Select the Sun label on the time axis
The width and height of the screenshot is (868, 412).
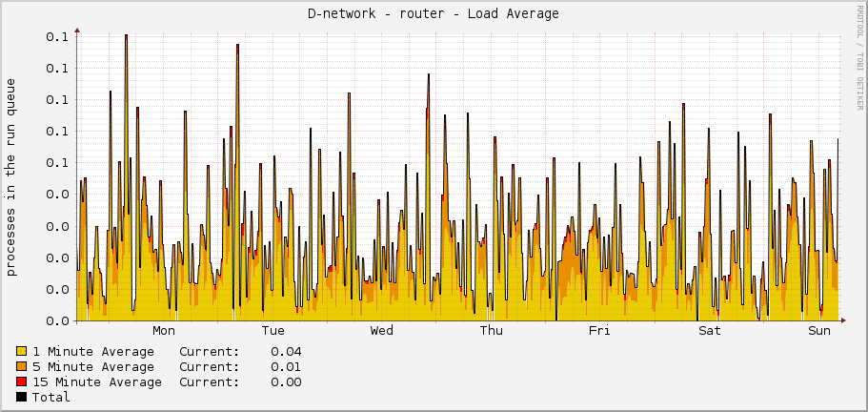click(818, 331)
